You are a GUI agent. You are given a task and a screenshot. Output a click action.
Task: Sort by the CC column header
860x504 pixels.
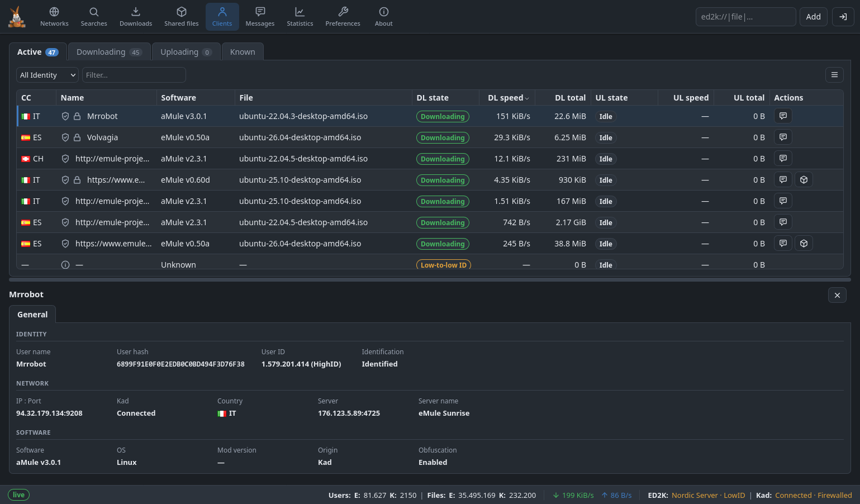point(36,98)
